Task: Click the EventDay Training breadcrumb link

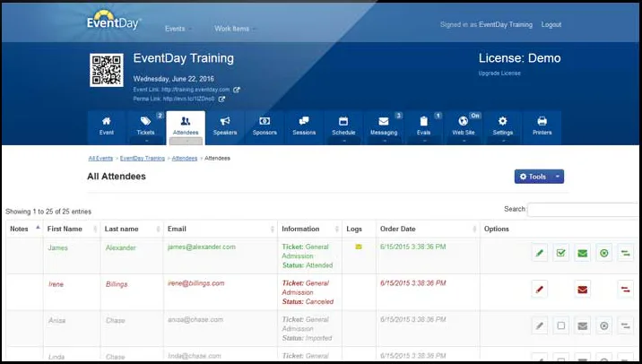Action: pyautogui.click(x=142, y=159)
